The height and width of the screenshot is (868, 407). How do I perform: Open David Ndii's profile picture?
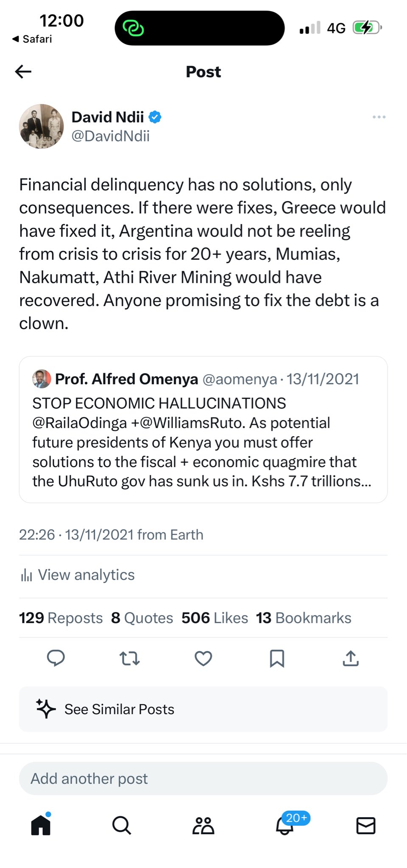41,126
